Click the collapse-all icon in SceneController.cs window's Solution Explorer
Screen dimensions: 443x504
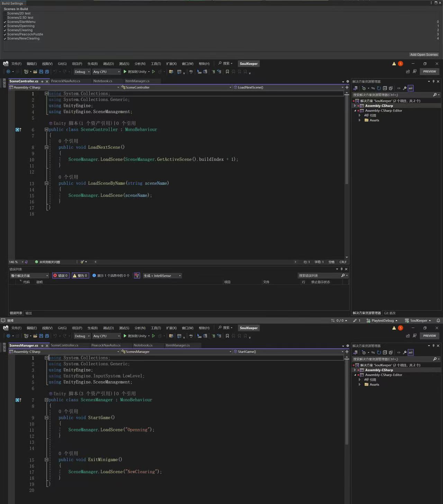(385, 88)
